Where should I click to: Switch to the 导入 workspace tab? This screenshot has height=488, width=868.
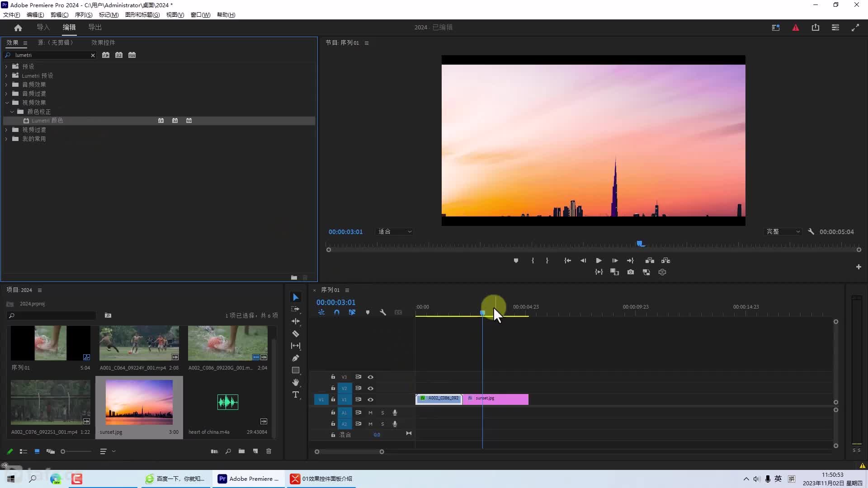pos(43,28)
